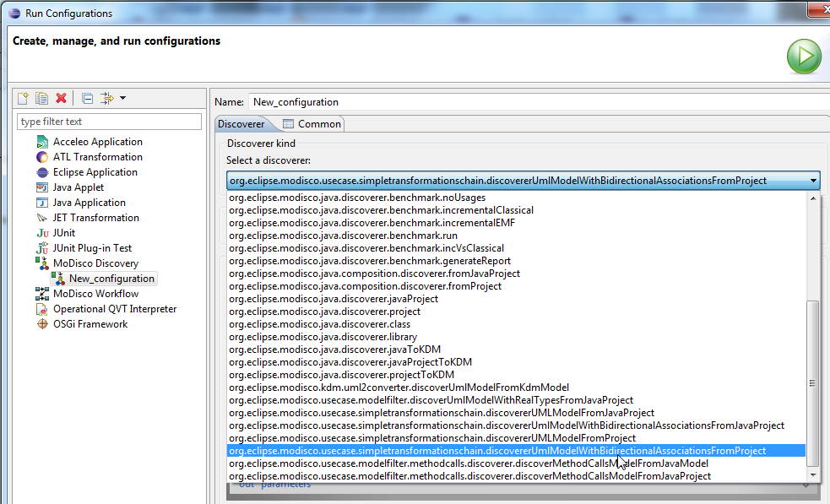
Task: Click the Acceleo Application icon
Action: click(42, 142)
